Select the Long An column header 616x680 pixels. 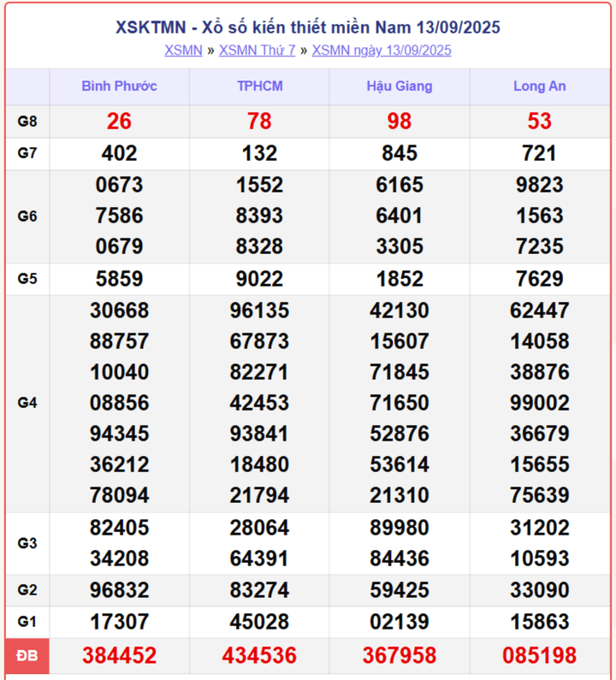click(539, 86)
